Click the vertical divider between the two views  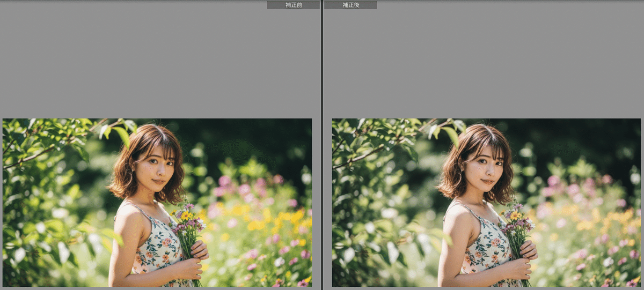[x=321, y=145]
